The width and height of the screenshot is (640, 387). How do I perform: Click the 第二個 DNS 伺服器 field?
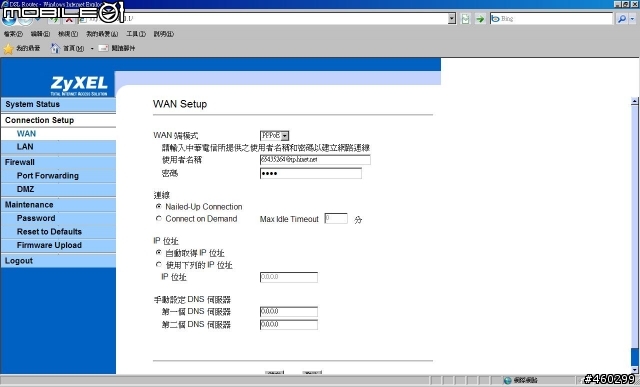pyautogui.click(x=289, y=325)
